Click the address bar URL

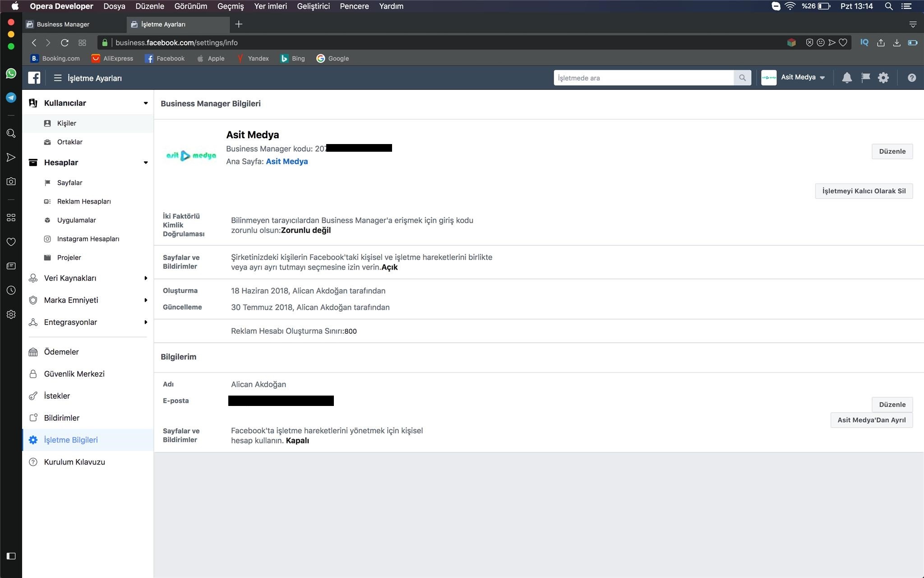(x=176, y=42)
